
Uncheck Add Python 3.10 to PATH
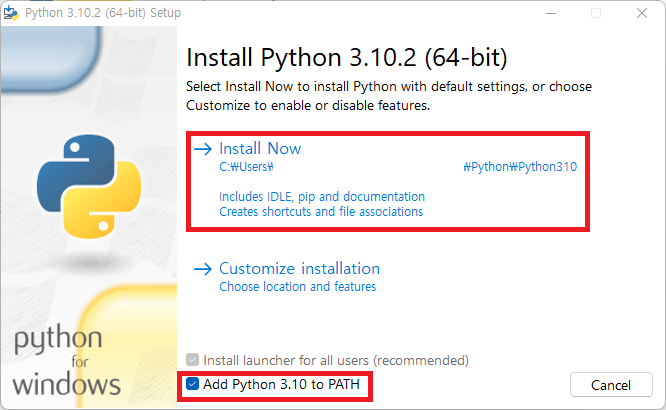click(x=192, y=384)
